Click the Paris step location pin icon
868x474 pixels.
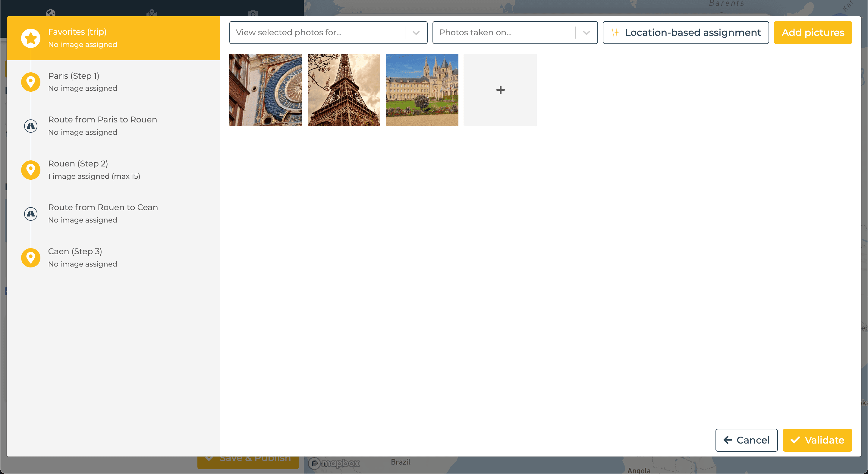pos(31,82)
